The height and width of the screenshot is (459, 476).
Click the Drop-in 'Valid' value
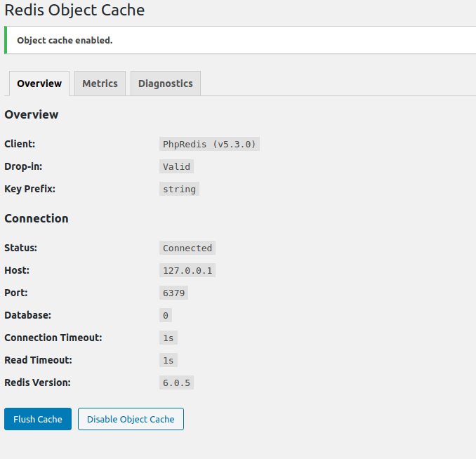tap(176, 166)
